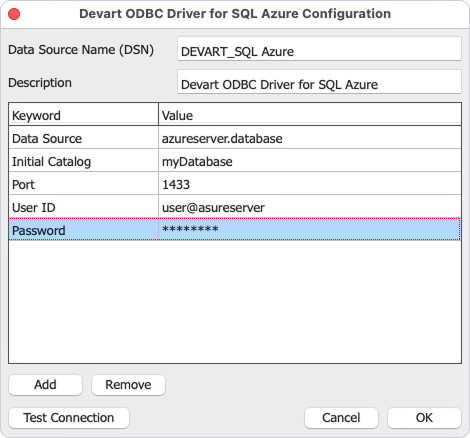470x438 pixels.
Task: Select the Port keyword cell
Action: pyautogui.click(x=83, y=184)
